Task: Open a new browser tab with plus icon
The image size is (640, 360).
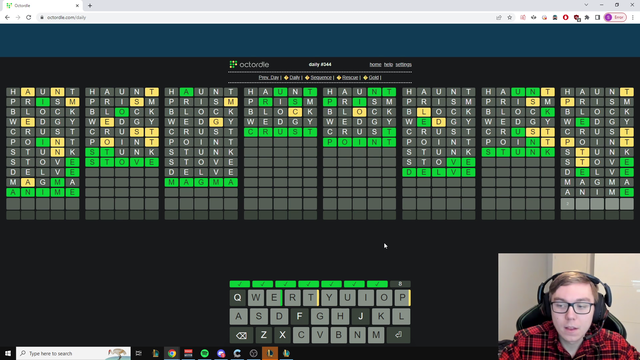Action: point(90,6)
